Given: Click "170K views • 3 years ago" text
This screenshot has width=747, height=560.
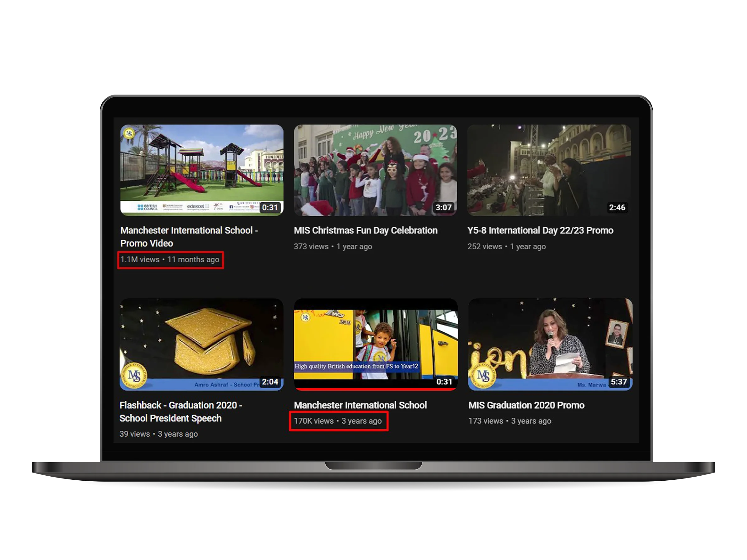Looking at the screenshot, I should 338,421.
